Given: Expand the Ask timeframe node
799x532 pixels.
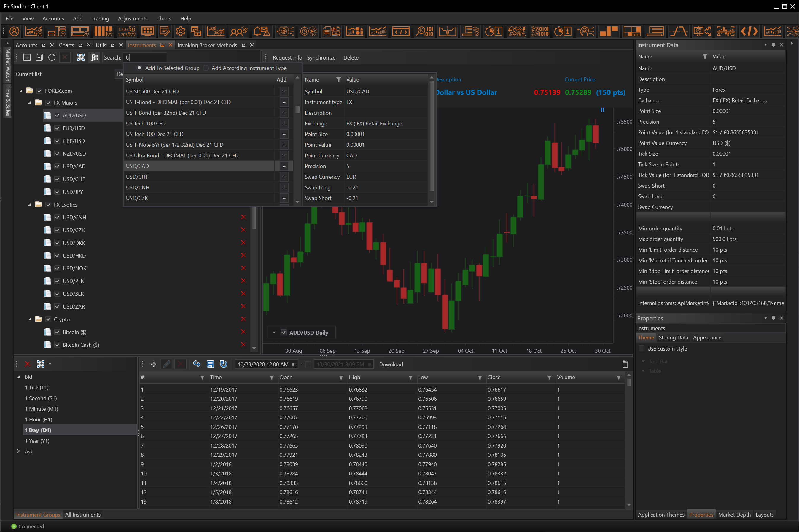Looking at the screenshot, I should pos(19,451).
